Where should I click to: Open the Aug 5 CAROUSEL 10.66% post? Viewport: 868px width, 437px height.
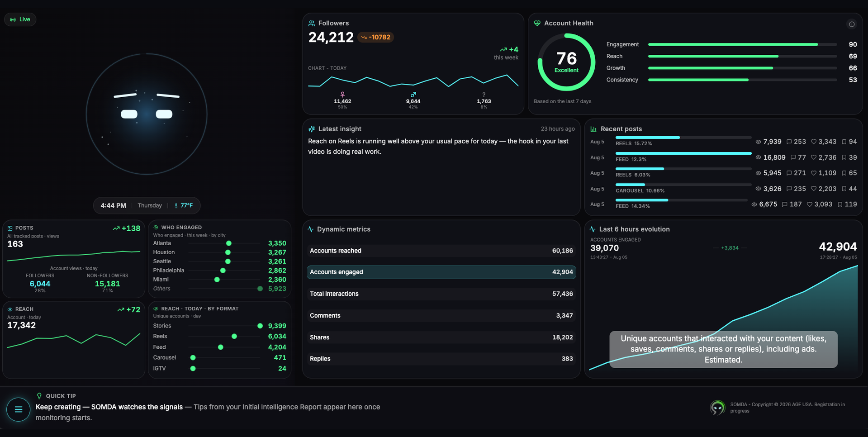723,189
